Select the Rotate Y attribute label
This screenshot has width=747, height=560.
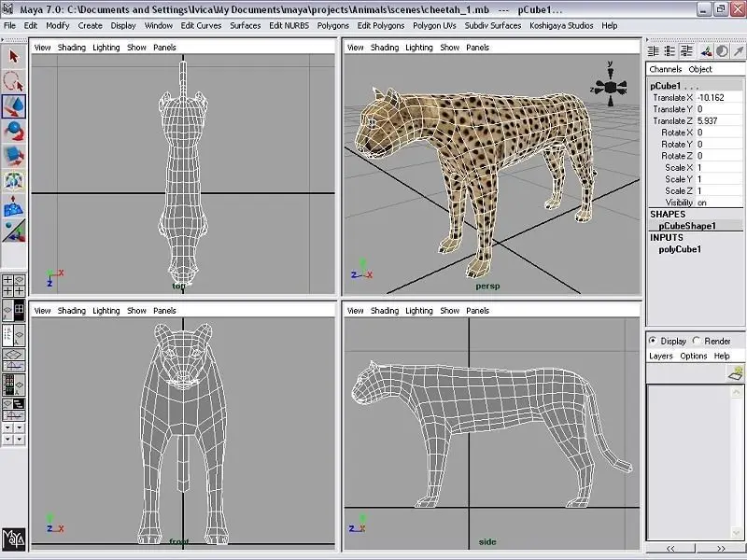coord(676,145)
